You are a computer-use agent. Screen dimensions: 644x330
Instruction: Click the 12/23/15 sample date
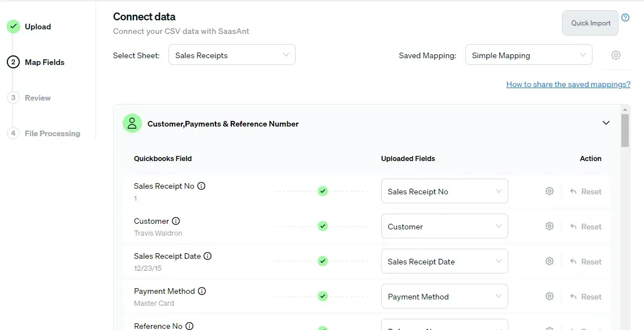pos(148,268)
